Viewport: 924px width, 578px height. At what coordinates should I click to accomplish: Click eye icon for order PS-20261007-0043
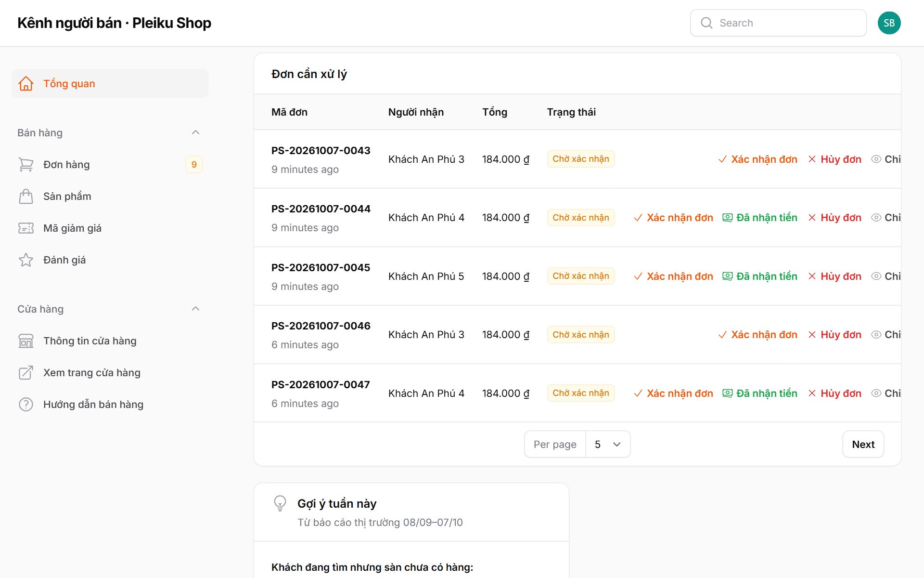pos(876,159)
